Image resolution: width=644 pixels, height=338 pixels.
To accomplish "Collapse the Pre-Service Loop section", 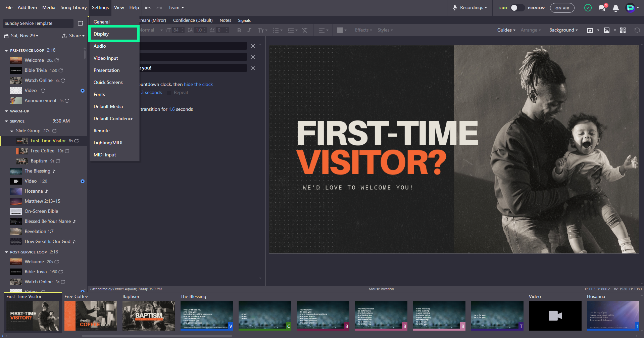I will pyautogui.click(x=6, y=50).
